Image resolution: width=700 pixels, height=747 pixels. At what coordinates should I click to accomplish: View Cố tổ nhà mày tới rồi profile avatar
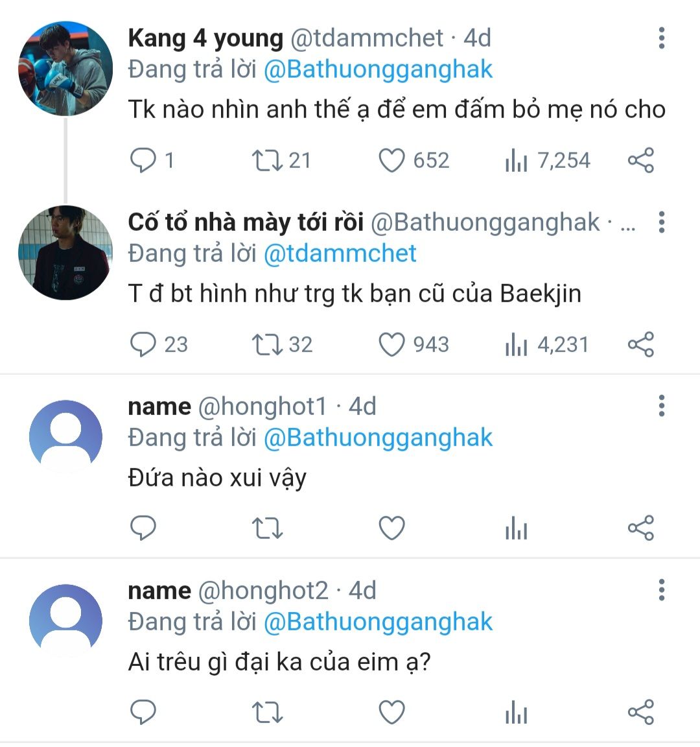pyautogui.click(x=65, y=253)
